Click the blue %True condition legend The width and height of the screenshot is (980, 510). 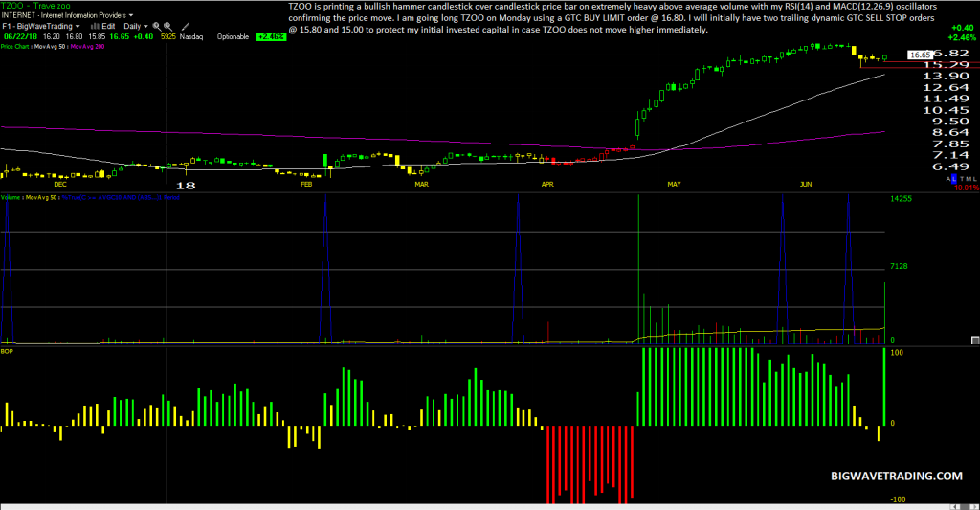(x=120, y=197)
